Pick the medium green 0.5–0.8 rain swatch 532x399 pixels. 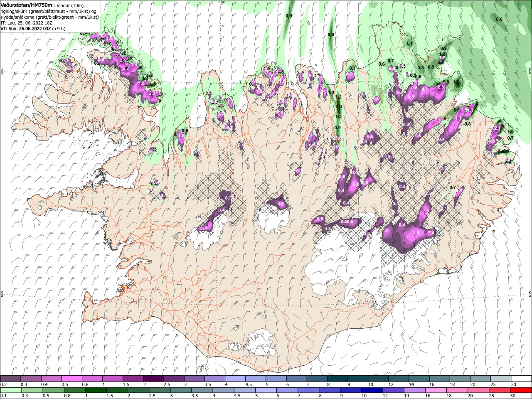pos(53,390)
